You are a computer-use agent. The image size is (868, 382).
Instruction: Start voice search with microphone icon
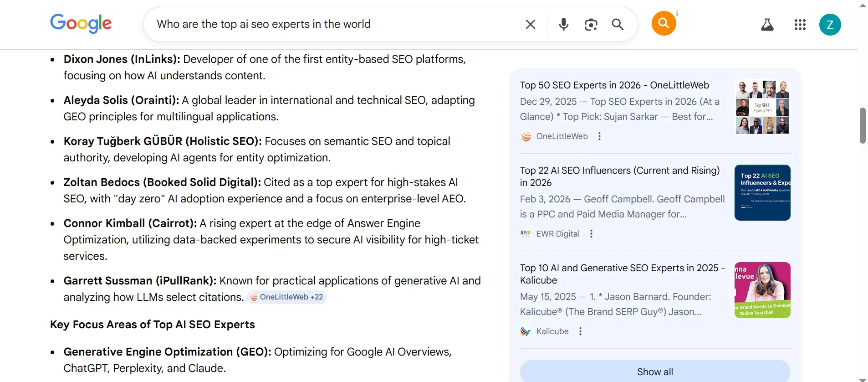pyautogui.click(x=564, y=24)
